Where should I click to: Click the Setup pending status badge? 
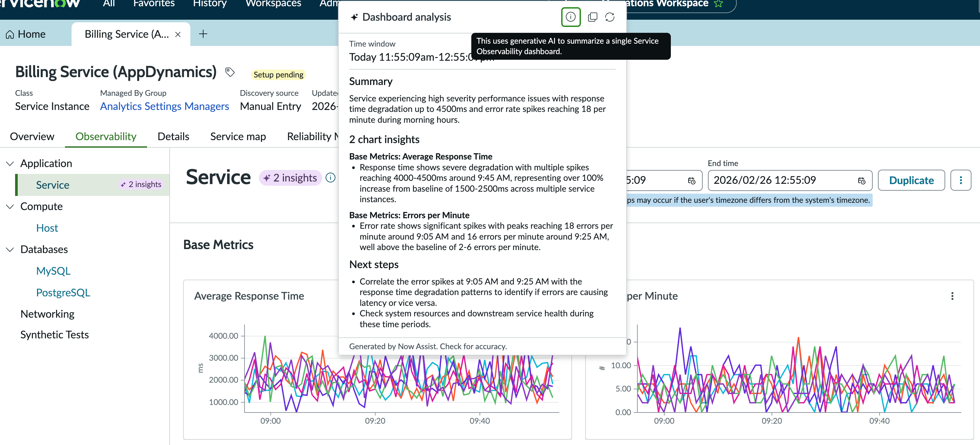279,74
